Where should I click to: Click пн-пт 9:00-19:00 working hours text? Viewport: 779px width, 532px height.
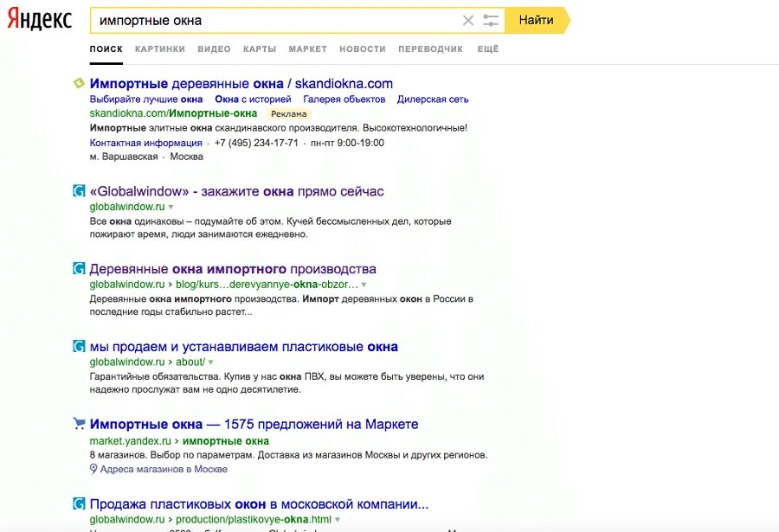(347, 143)
